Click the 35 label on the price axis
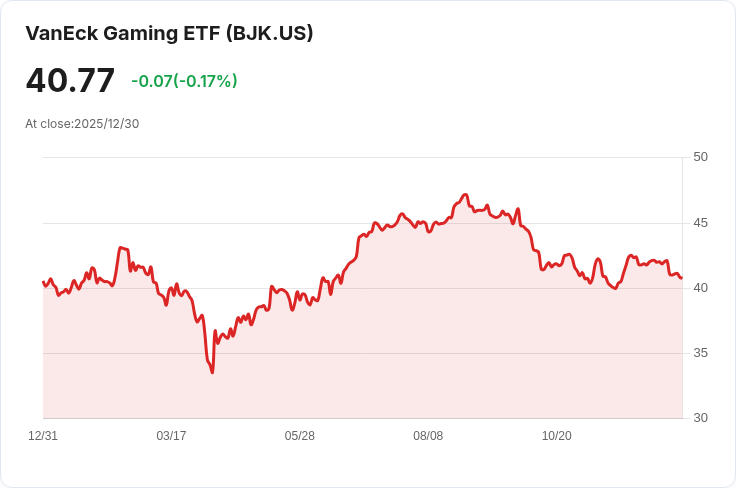The width and height of the screenshot is (736, 488). point(700,353)
